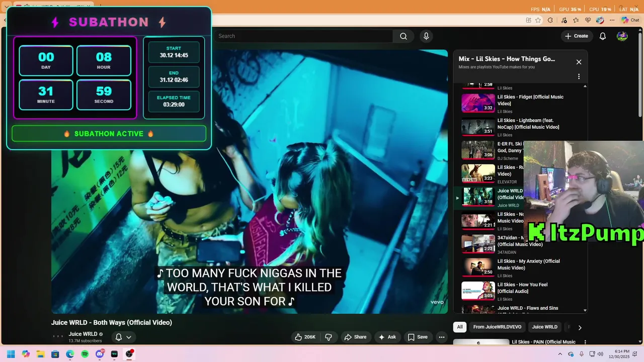This screenshot has width=644, height=362.
Task: Share the video with the Share button
Action: pyautogui.click(x=355, y=337)
